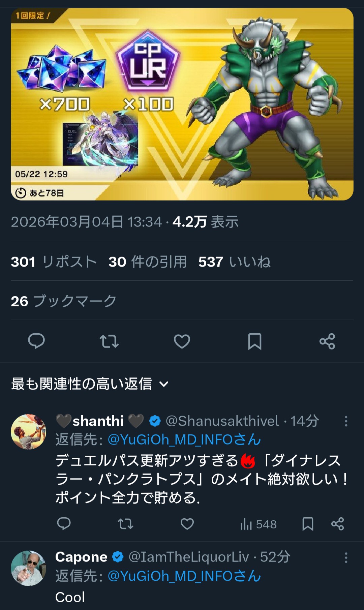
Task: Show the 537 いいね likes list
Action: [x=235, y=262]
